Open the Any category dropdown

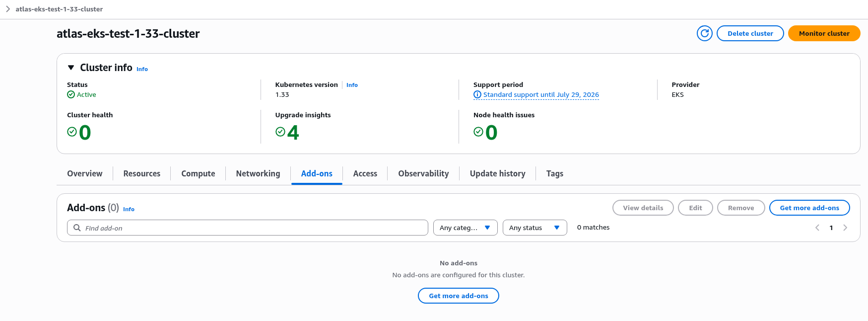click(465, 228)
